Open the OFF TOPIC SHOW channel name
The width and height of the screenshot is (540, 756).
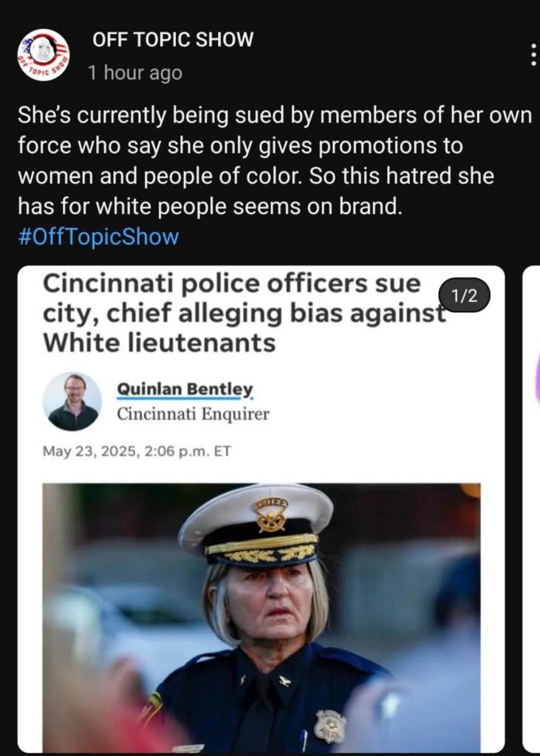[173, 39]
